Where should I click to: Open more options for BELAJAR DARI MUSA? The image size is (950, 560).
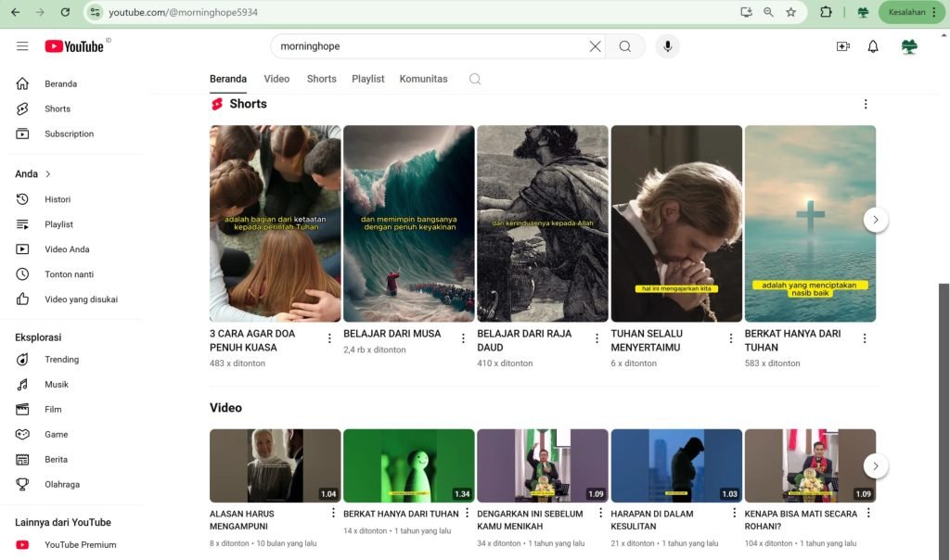[463, 338]
